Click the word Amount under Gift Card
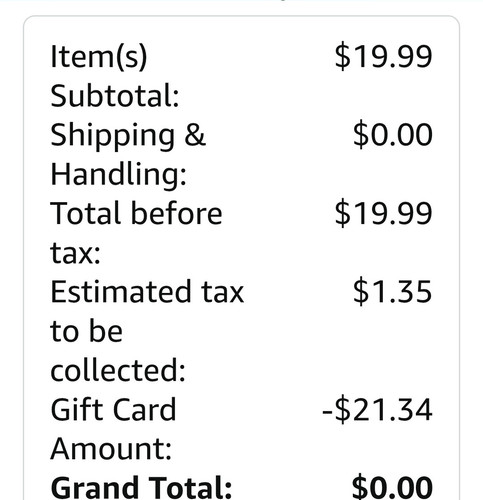 [111, 448]
